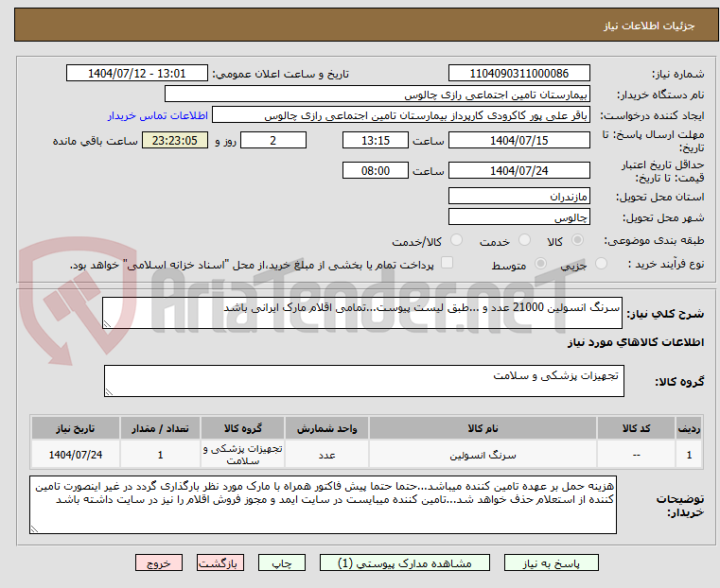Click the اطلاعات کالاهای مورد نیاز heading
This screenshot has width=720, height=588.
click(636, 342)
